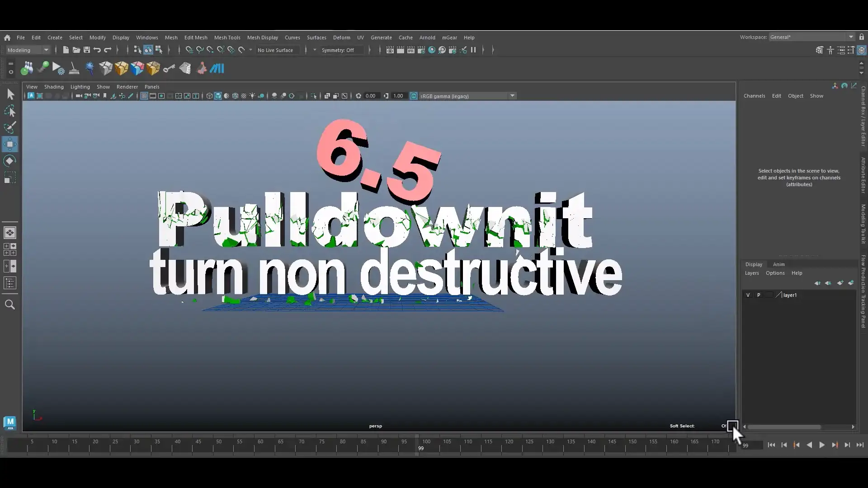The width and height of the screenshot is (868, 488).
Task: Click the green ball constraint shelf icon
Action: pyautogui.click(x=43, y=68)
